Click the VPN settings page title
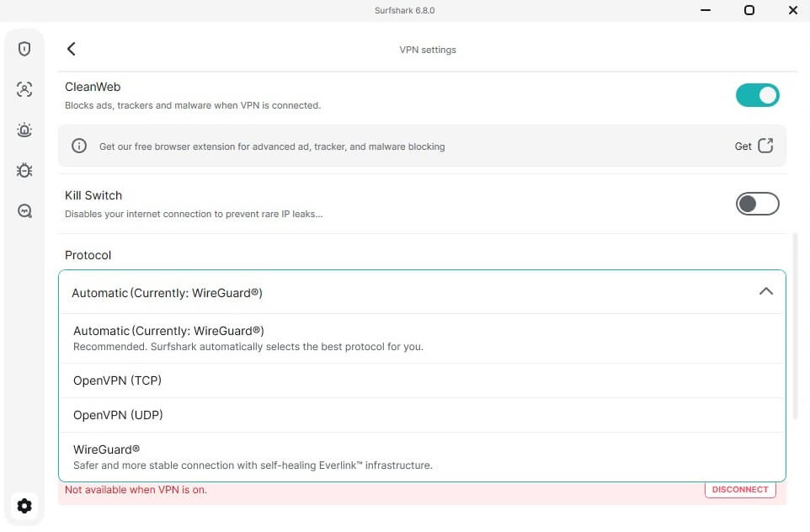The height and width of the screenshot is (532, 810). [428, 51]
